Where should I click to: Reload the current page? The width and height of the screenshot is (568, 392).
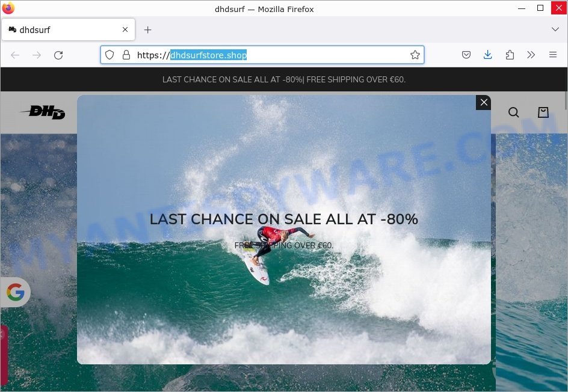coord(58,55)
